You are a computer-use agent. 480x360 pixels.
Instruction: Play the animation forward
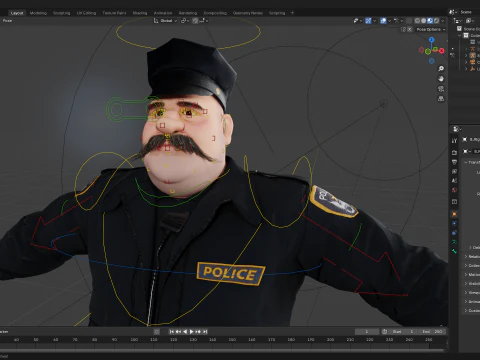tap(191, 332)
